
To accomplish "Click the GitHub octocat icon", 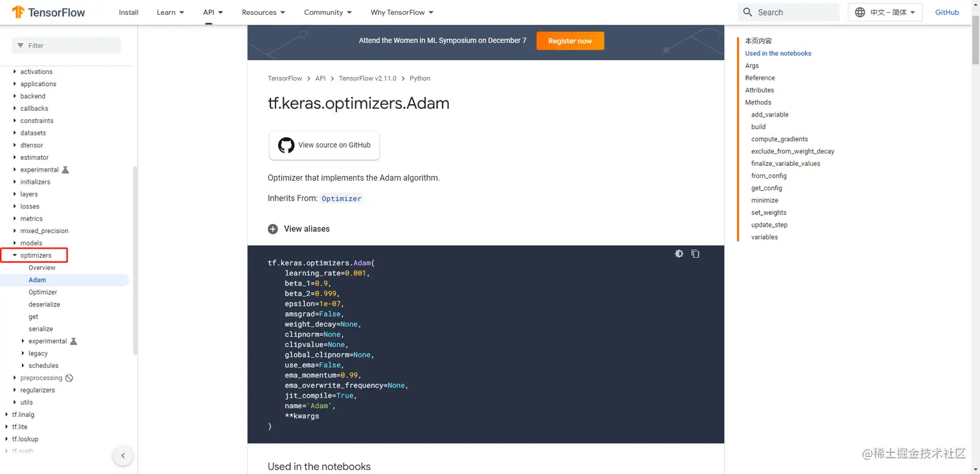I will coord(286,145).
